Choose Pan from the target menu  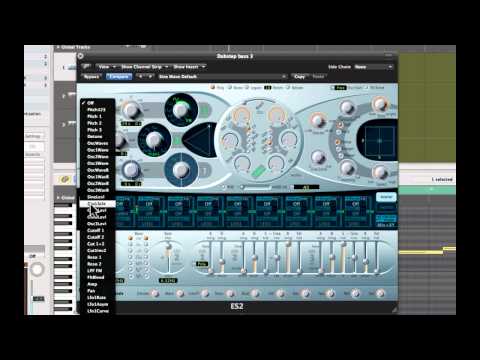coord(97,291)
